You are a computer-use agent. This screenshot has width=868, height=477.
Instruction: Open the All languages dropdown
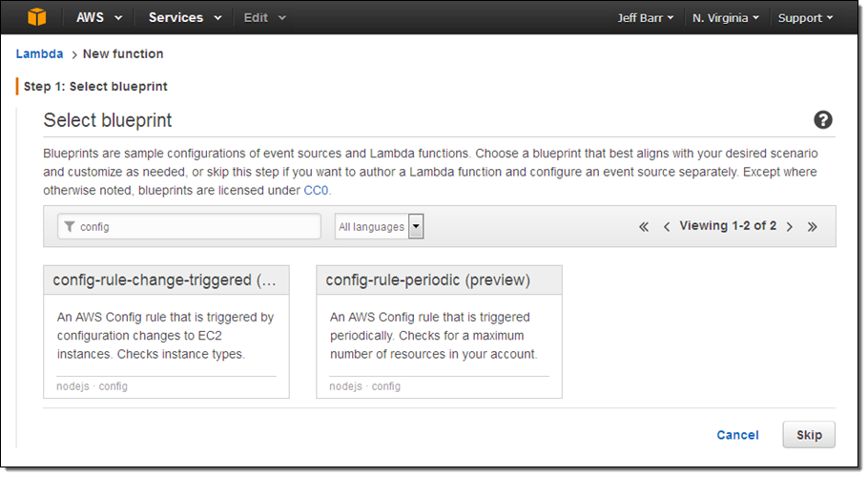point(380,226)
